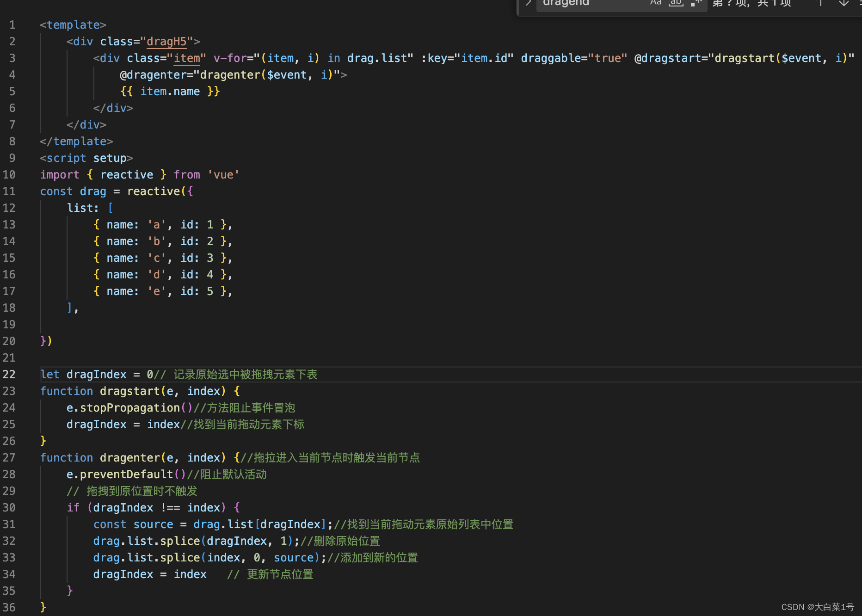The image size is (862, 616).
Task: Go to previous match arrow
Action: point(821,3)
